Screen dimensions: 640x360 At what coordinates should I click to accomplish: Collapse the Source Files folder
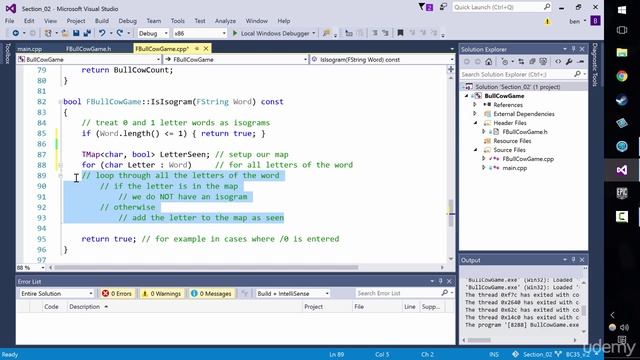coord(476,150)
